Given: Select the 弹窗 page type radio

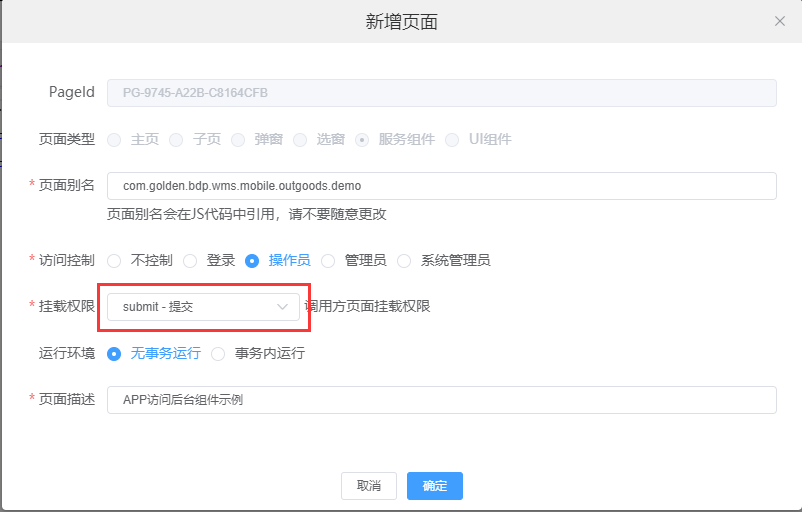Looking at the screenshot, I should pyautogui.click(x=238, y=140).
